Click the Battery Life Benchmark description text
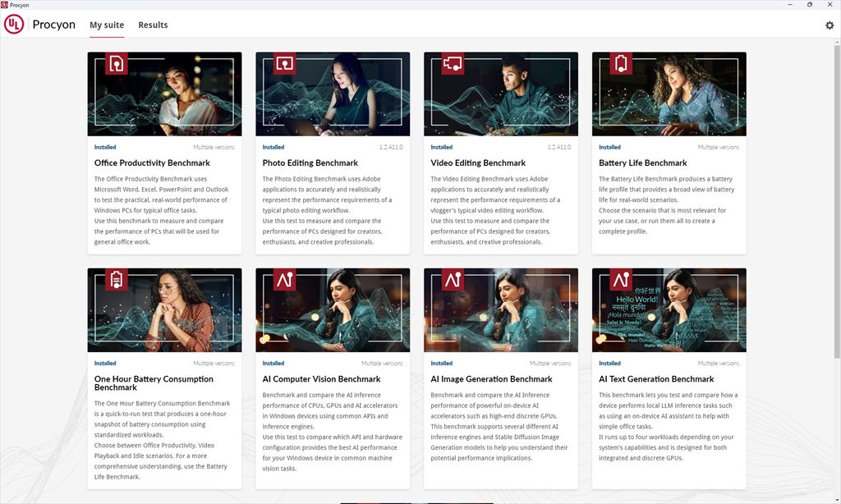Viewport: 841px width, 504px height. [666, 205]
